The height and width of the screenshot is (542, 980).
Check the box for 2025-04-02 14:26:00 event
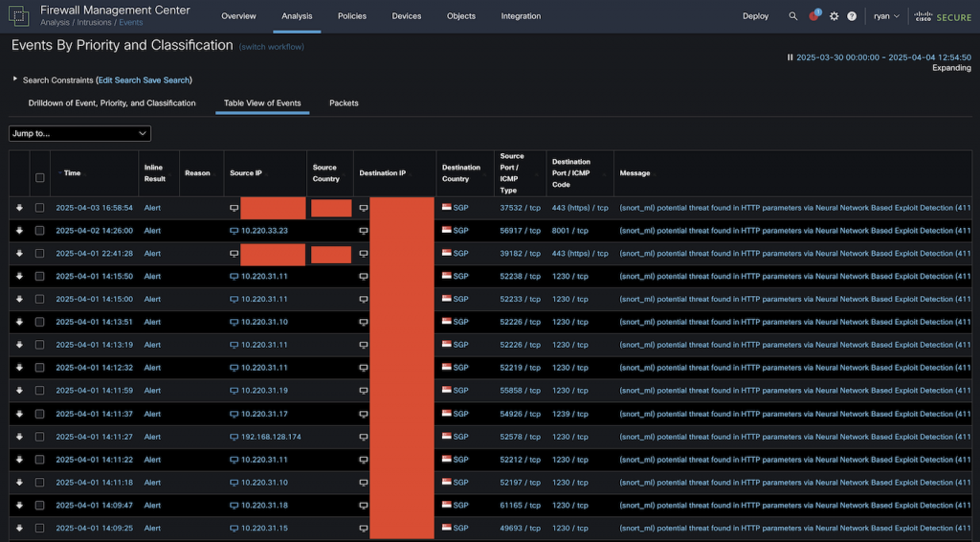[39, 231]
